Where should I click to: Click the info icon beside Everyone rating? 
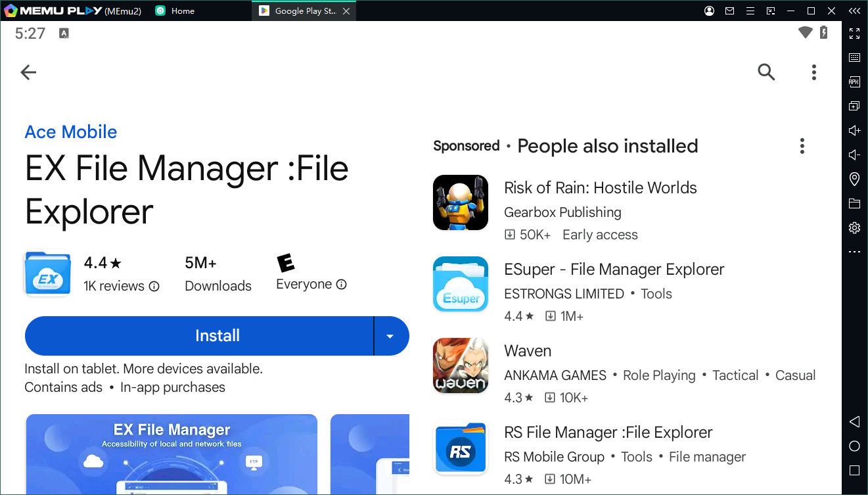pos(342,285)
